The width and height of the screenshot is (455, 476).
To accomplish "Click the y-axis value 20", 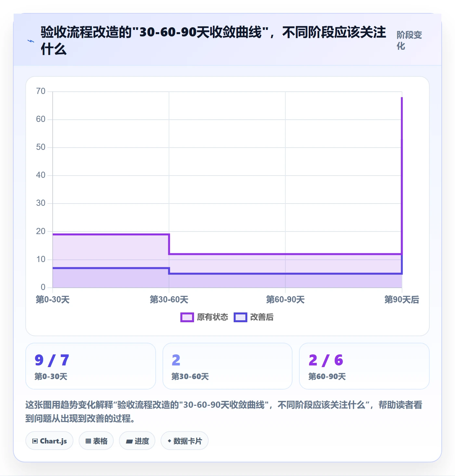I will tap(41, 231).
